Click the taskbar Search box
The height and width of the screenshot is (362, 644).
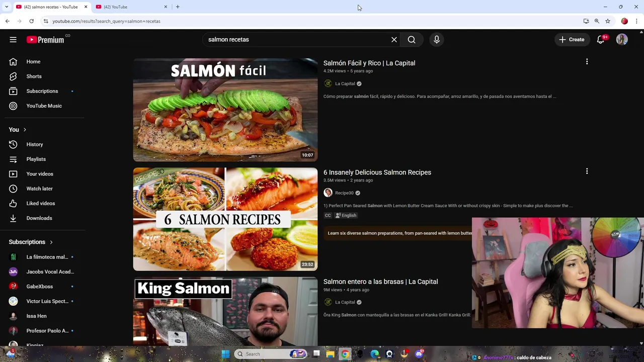[x=272, y=354]
